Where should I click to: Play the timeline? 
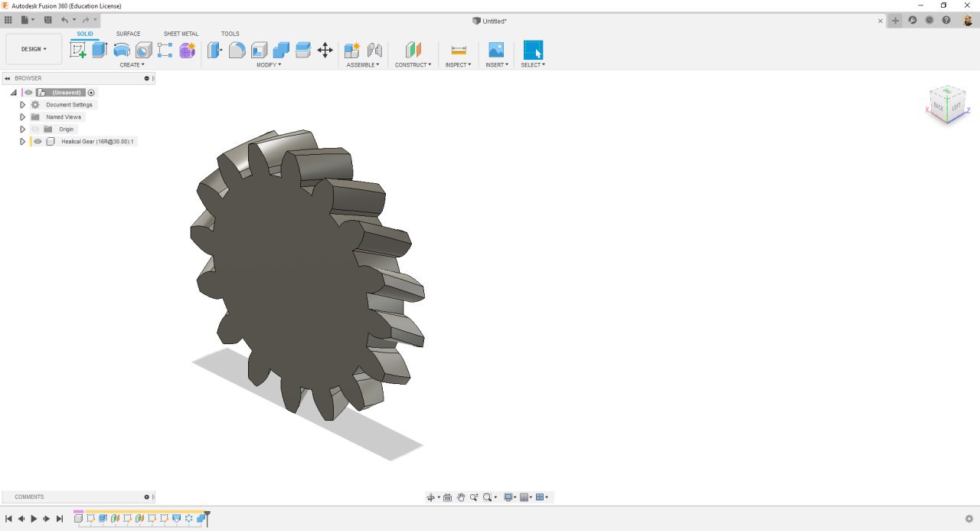tap(34, 519)
